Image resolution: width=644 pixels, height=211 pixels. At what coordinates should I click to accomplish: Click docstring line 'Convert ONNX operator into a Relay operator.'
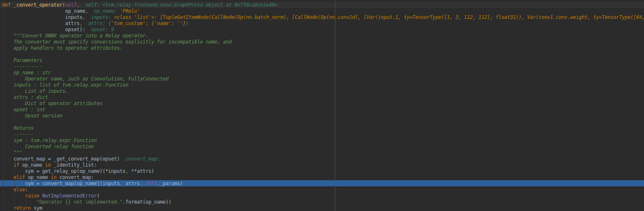80,36
